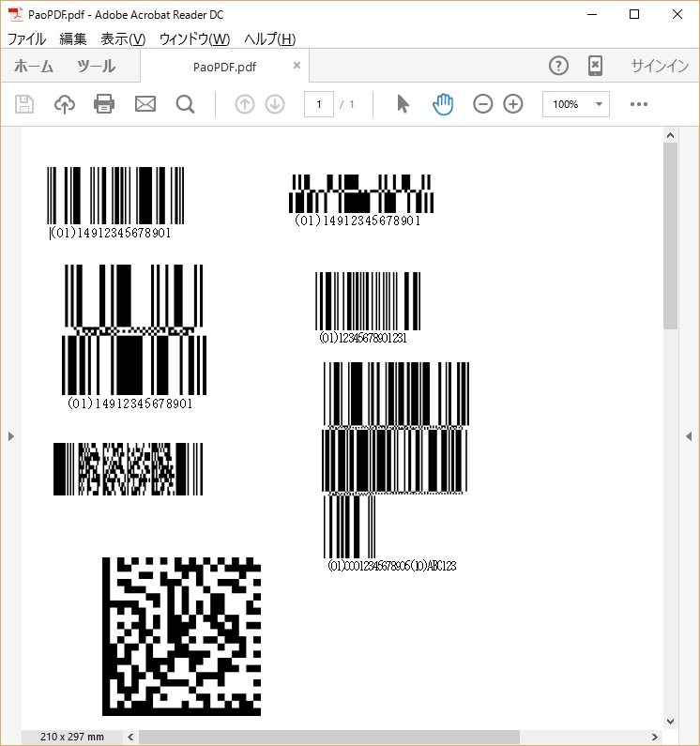700x746 pixels.
Task: Go to next page arrow
Action: (275, 104)
